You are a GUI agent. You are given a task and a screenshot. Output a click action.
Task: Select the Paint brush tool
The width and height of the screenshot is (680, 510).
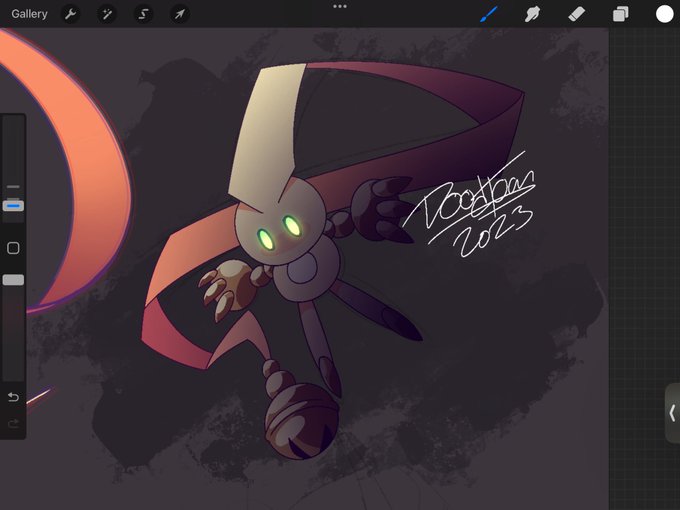[x=489, y=14]
